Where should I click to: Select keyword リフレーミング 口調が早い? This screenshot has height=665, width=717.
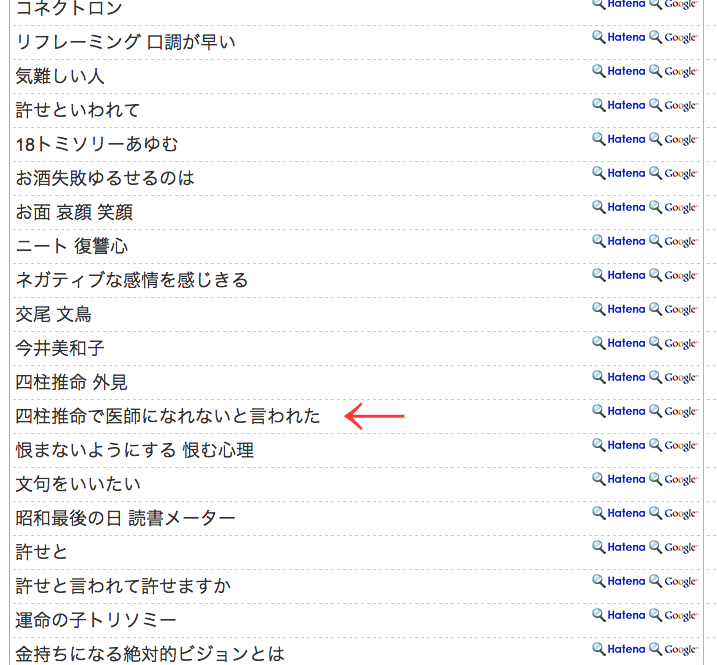[125, 42]
